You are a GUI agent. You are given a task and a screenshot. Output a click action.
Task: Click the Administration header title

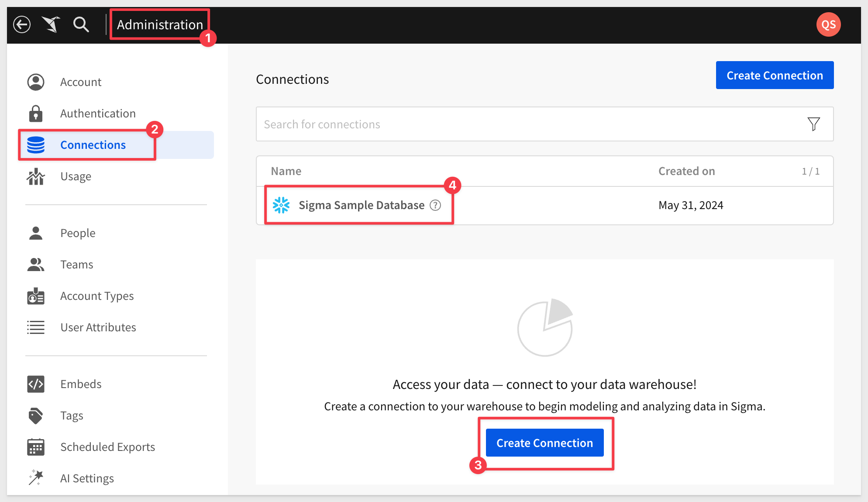pos(160,24)
